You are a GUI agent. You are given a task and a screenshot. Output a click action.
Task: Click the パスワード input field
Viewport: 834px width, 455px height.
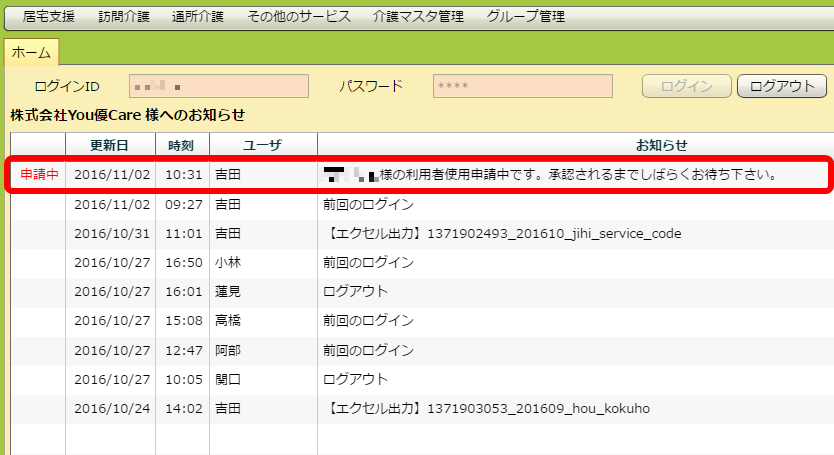522,86
